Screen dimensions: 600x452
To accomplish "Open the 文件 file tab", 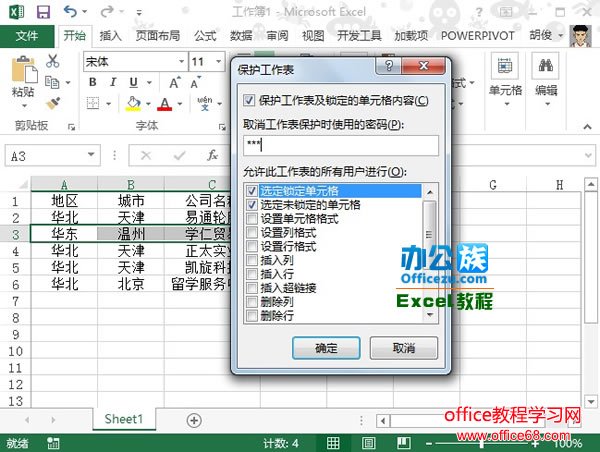I will pyautogui.click(x=27, y=36).
